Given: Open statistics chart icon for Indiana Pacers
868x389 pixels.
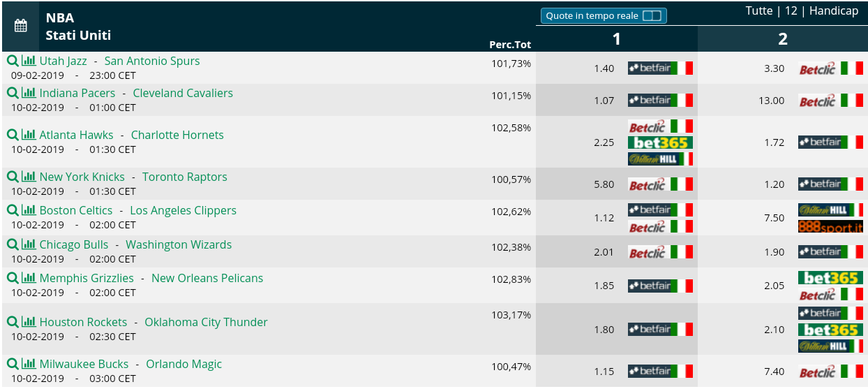Looking at the screenshot, I should point(29,93).
